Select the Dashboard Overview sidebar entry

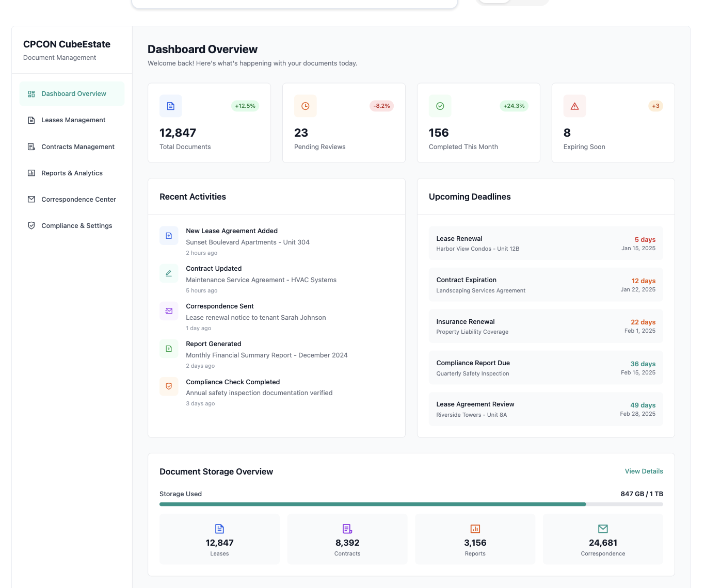point(73,93)
